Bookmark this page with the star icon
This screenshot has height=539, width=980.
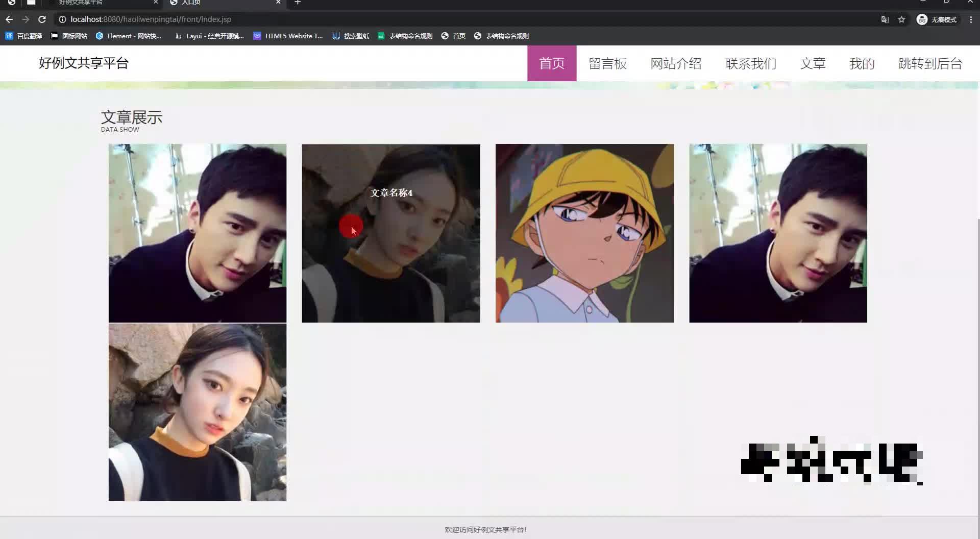pos(901,19)
